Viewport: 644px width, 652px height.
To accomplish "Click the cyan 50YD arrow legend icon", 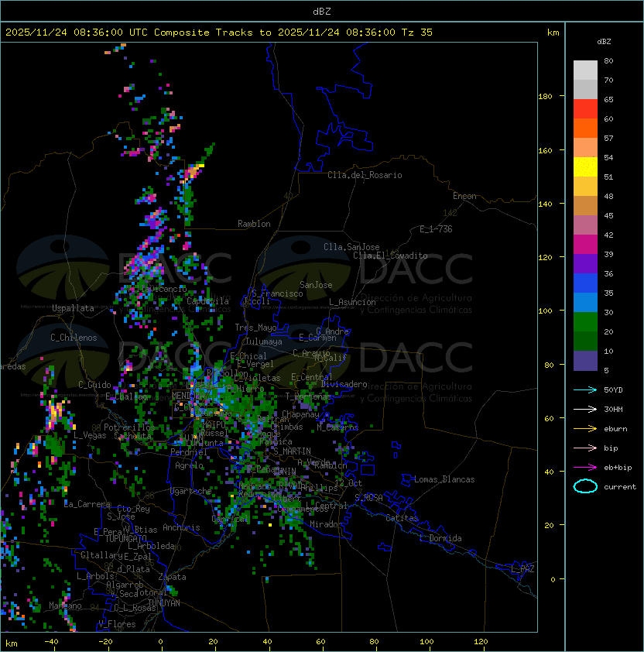I will [585, 390].
